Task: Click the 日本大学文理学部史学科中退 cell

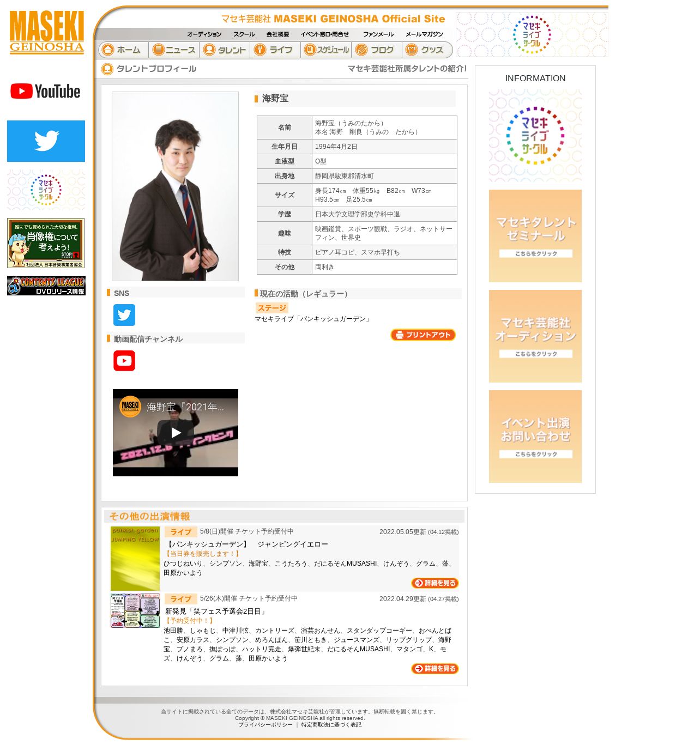Action: [x=384, y=214]
